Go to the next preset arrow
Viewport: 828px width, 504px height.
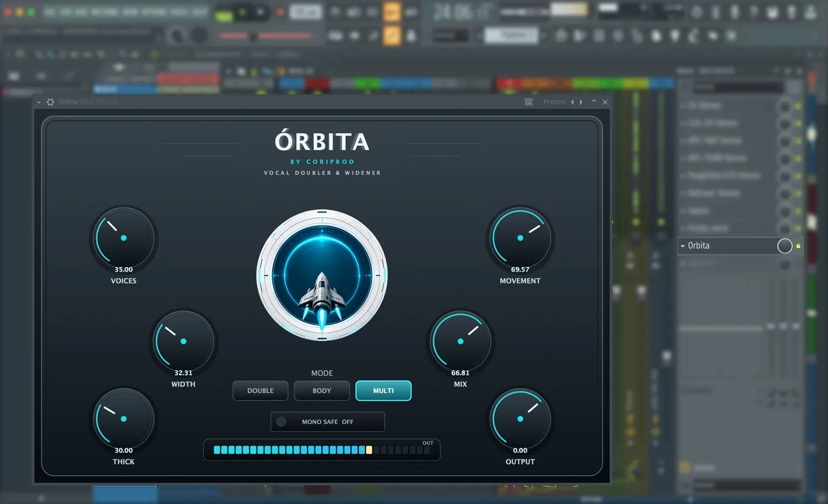click(581, 102)
